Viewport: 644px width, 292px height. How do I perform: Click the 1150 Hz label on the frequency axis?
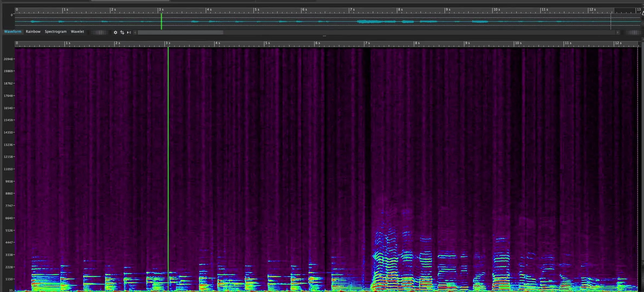pyautogui.click(x=9, y=279)
